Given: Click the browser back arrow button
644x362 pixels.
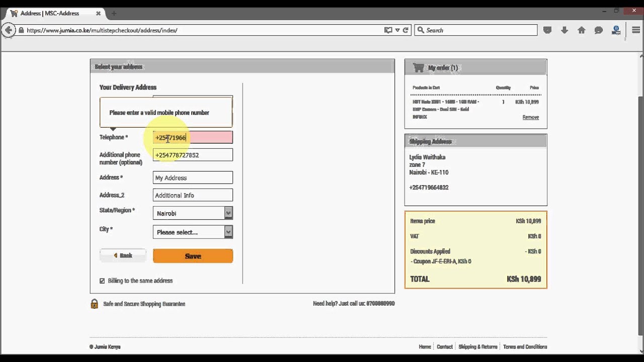Looking at the screenshot, I should [x=8, y=30].
